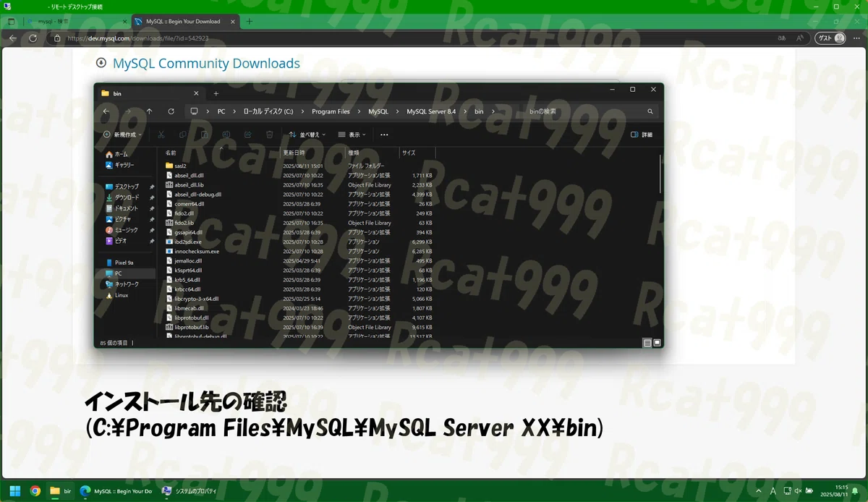Refresh the bin folder view

point(171,111)
